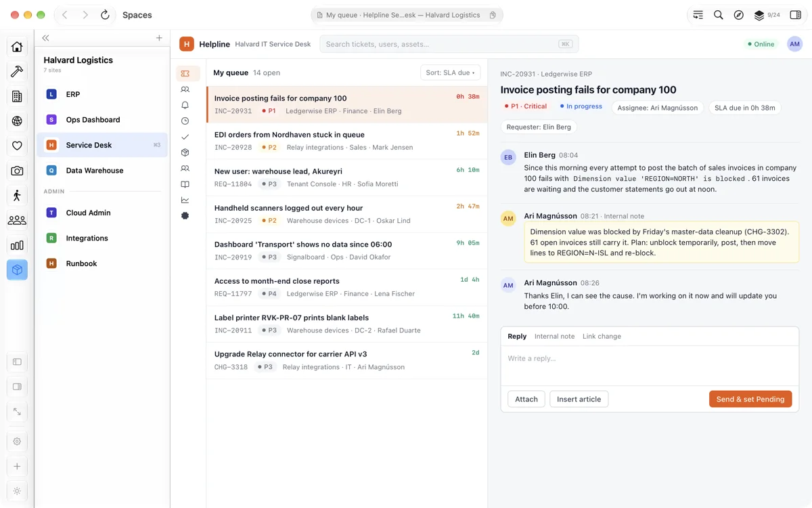Open the In progress status pill
812x508 pixels.
581,106
